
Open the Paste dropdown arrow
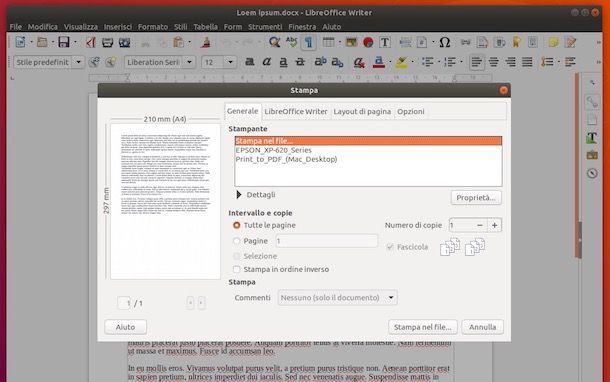click(x=189, y=42)
